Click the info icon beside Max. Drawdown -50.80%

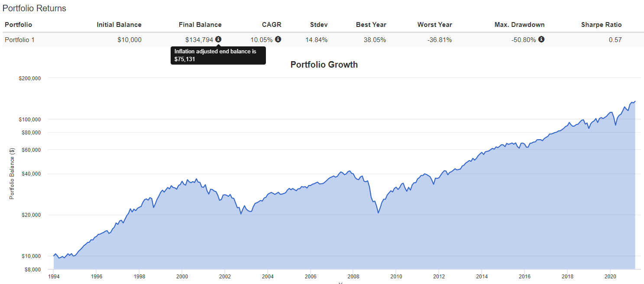click(x=541, y=39)
